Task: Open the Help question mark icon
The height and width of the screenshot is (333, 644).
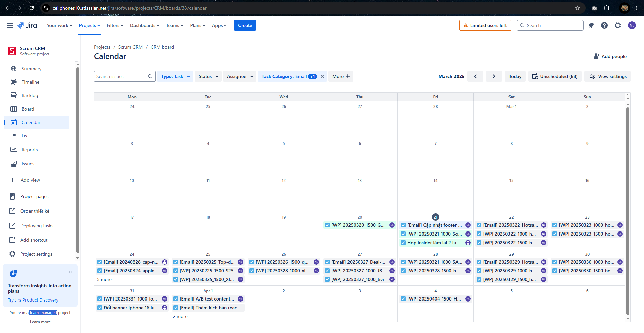Action: [x=604, y=25]
